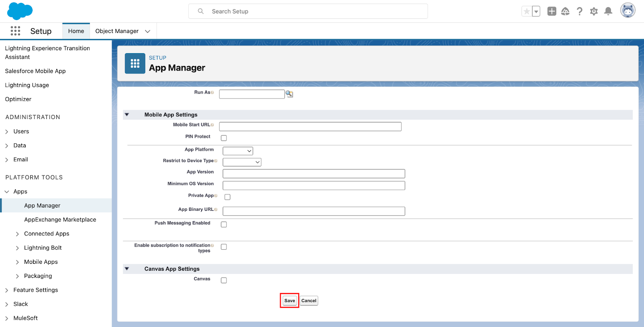Open the App Platform dropdown

[x=238, y=151]
